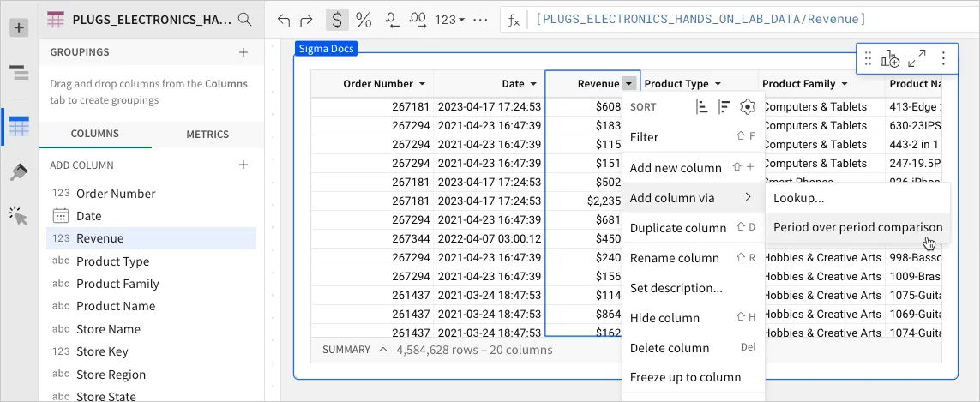Click the 4,584,628 rows – 20 columns summary text
The height and width of the screenshot is (402, 980).
tap(474, 350)
